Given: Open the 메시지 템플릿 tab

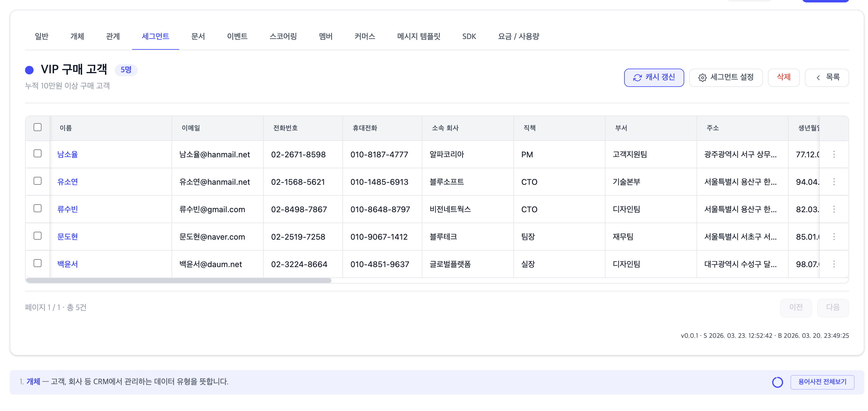Looking at the screenshot, I should point(418,36).
